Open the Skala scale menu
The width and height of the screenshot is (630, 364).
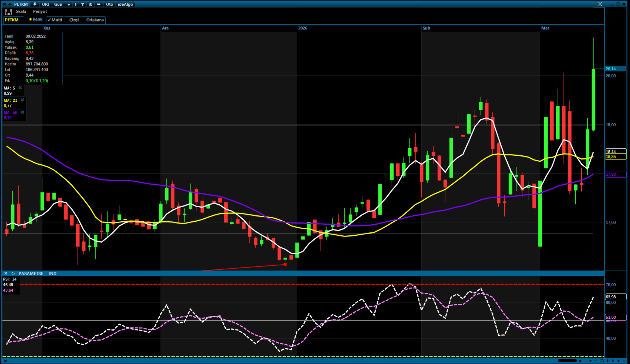point(21,12)
